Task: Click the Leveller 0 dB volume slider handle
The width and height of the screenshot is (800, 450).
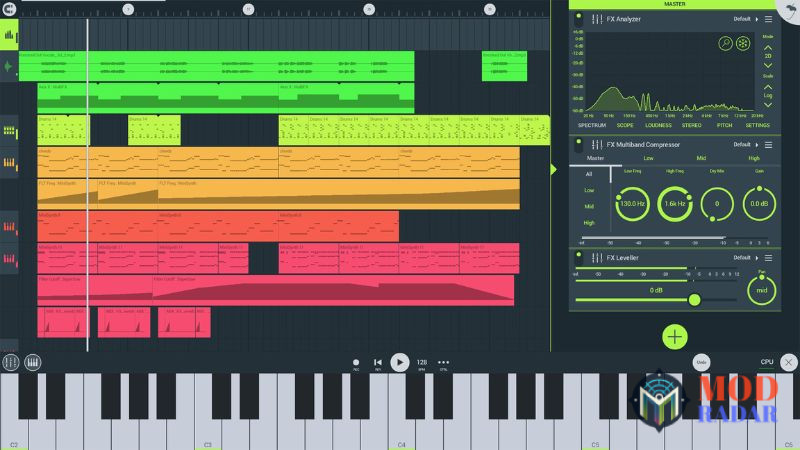Action: click(694, 300)
